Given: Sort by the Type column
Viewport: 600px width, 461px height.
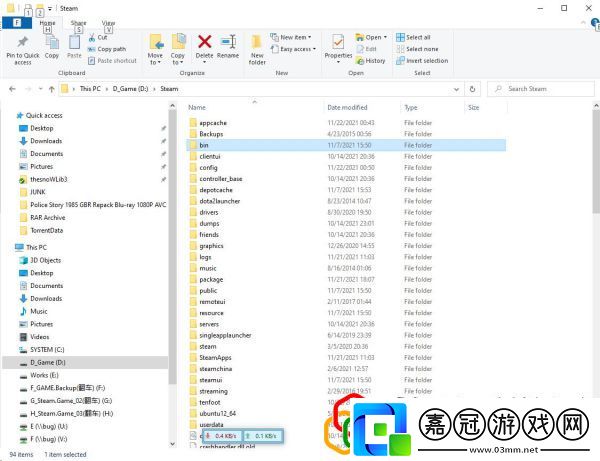Looking at the screenshot, I should point(411,108).
